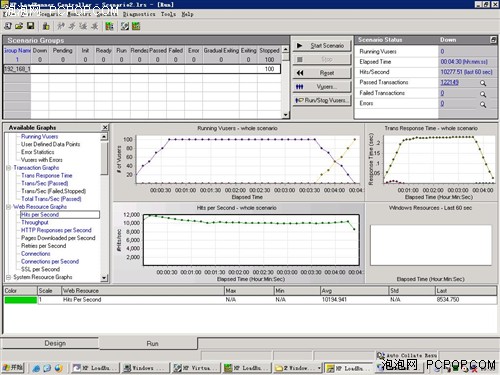Switch to the Design tab
500x375 pixels.
[x=50, y=343]
